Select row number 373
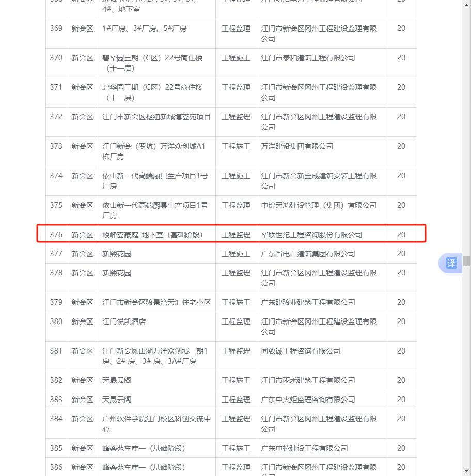The height and width of the screenshot is (476, 471). coord(56,146)
